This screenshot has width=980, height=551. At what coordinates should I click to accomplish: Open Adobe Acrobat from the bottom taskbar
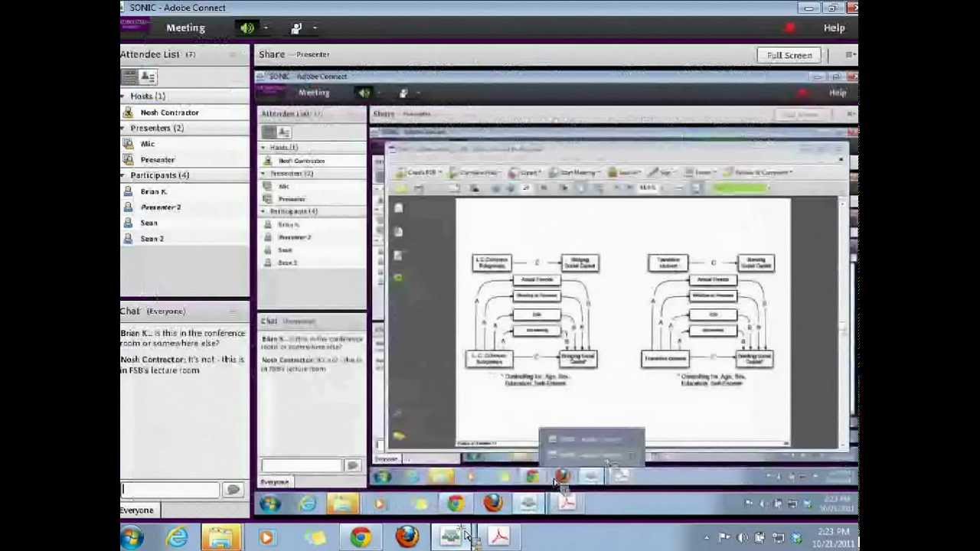[498, 537]
